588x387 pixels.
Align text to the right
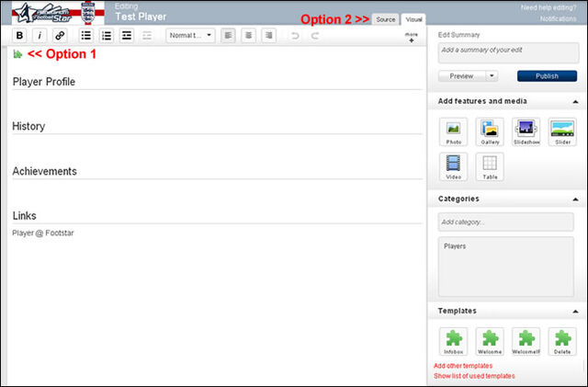point(268,36)
